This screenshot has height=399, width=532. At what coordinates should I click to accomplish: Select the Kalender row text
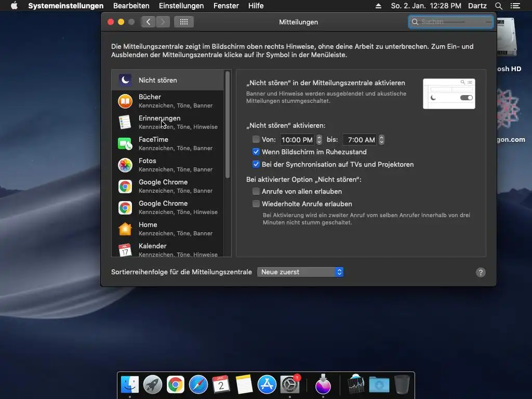178,250
